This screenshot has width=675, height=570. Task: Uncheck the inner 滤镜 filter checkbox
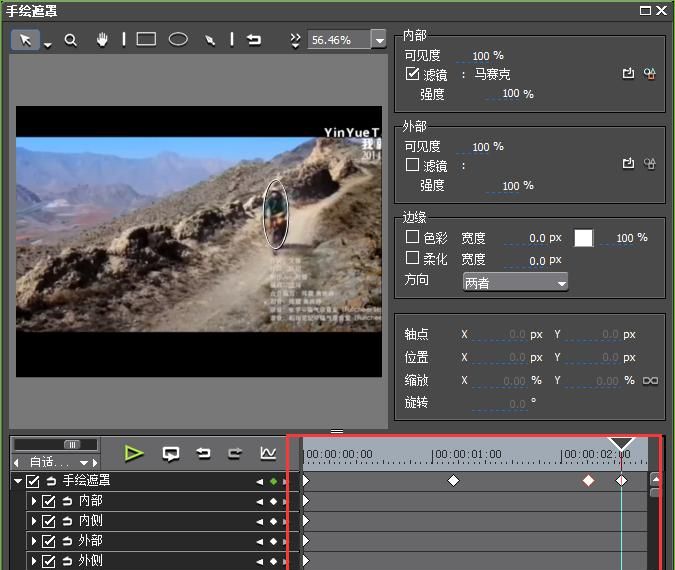(x=412, y=74)
